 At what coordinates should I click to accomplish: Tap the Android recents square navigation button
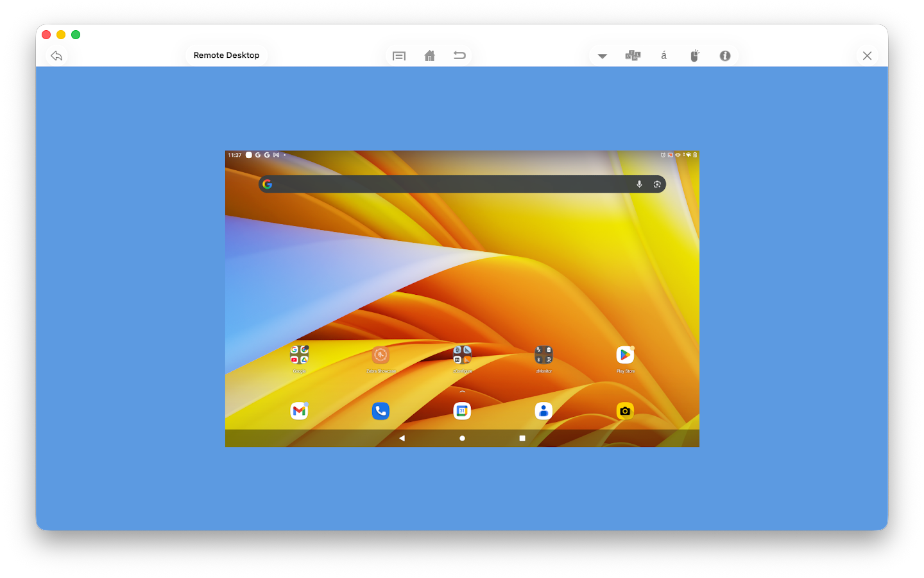tap(522, 438)
